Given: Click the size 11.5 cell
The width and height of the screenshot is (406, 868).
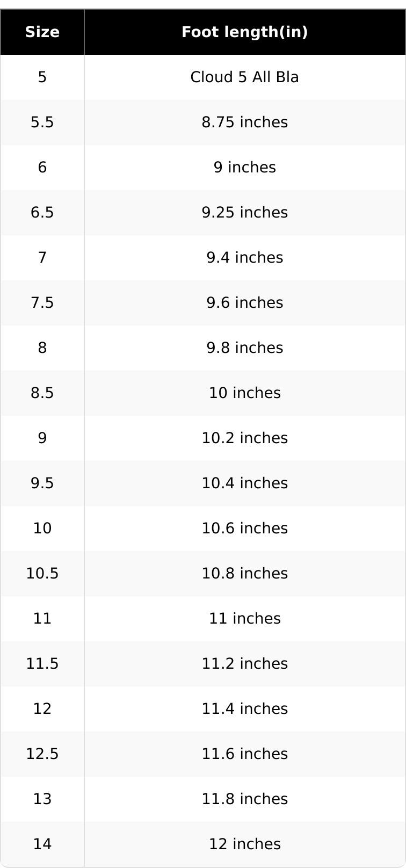Looking at the screenshot, I should (x=42, y=664).
